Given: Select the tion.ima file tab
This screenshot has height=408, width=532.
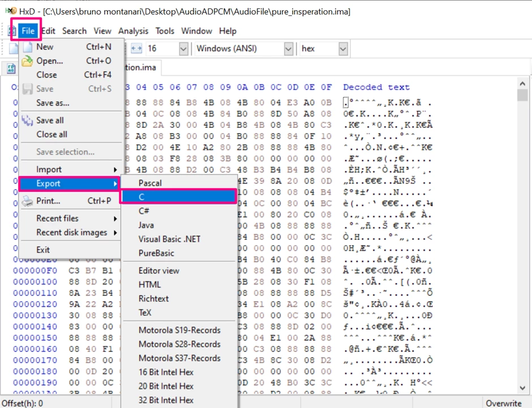Looking at the screenshot, I should 143,67.
